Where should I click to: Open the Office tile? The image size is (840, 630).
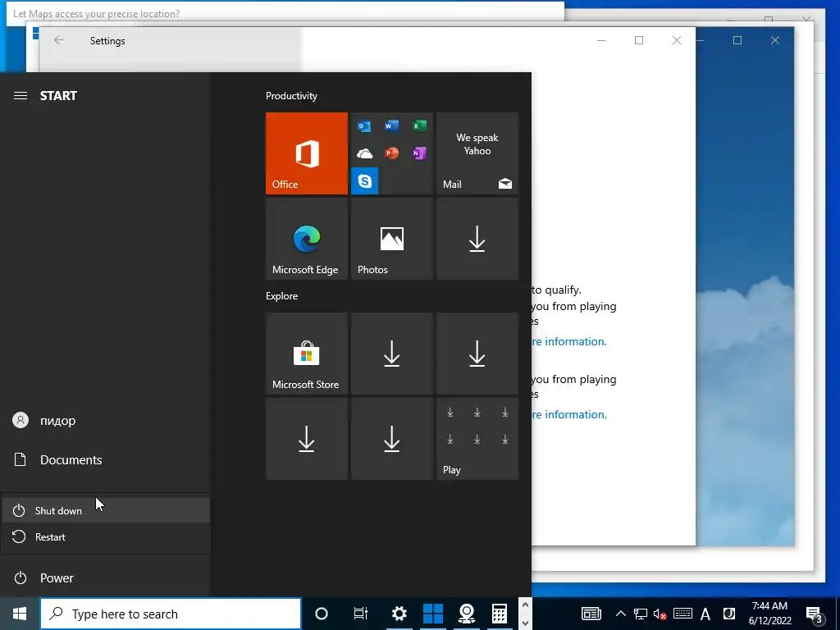(x=307, y=153)
